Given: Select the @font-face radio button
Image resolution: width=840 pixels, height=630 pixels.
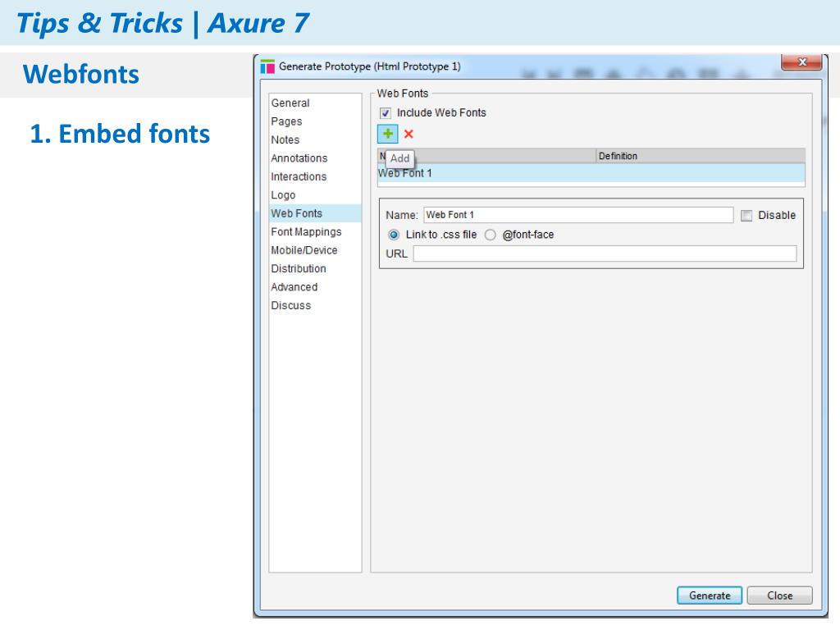Looking at the screenshot, I should point(491,235).
